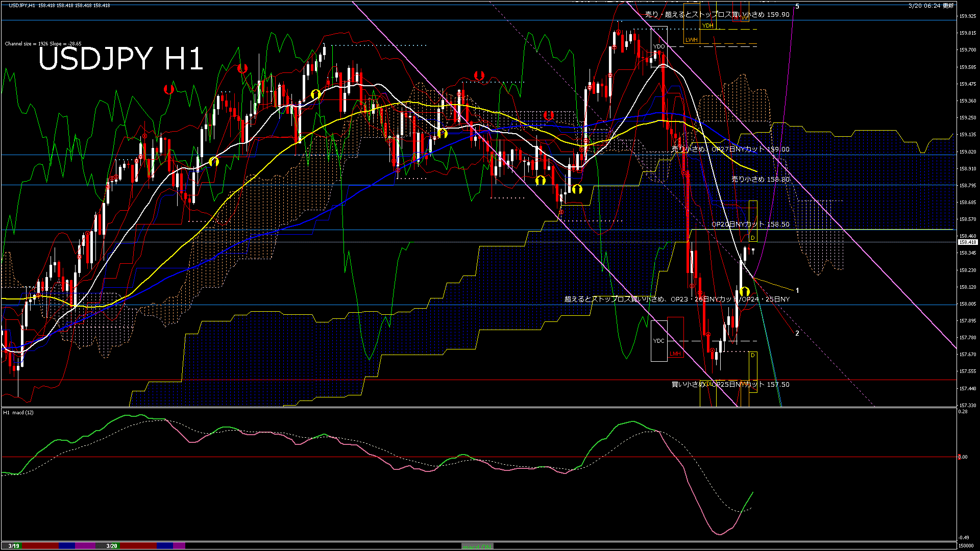
Task: Click the leftmost red down-arrow signal marker
Action: pos(168,90)
